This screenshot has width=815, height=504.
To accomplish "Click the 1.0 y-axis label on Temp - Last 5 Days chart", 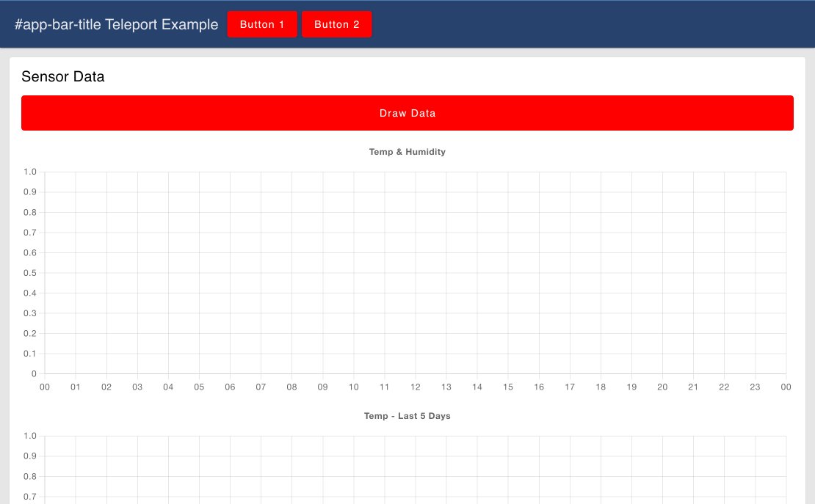I will (x=29, y=436).
